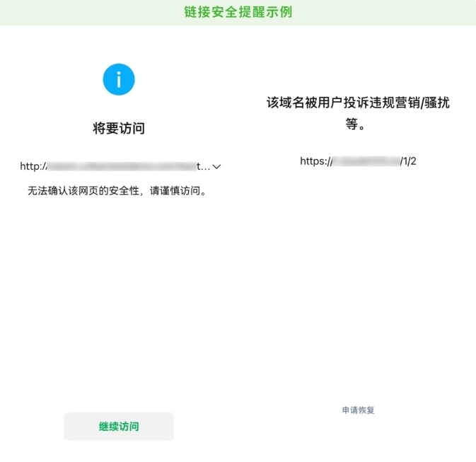Click the 请谨慎访问 caution phrase
Screen dimensions: 476x462
point(179,191)
